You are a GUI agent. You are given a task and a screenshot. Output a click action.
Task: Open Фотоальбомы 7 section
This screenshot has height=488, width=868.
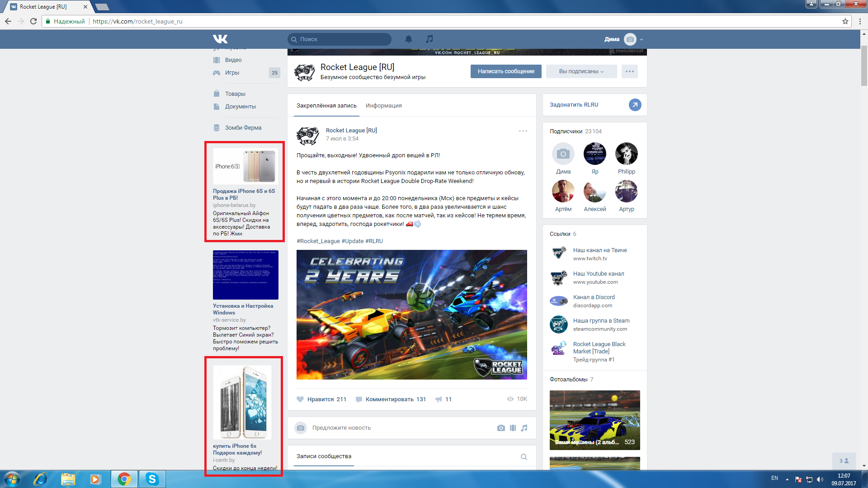coord(571,379)
